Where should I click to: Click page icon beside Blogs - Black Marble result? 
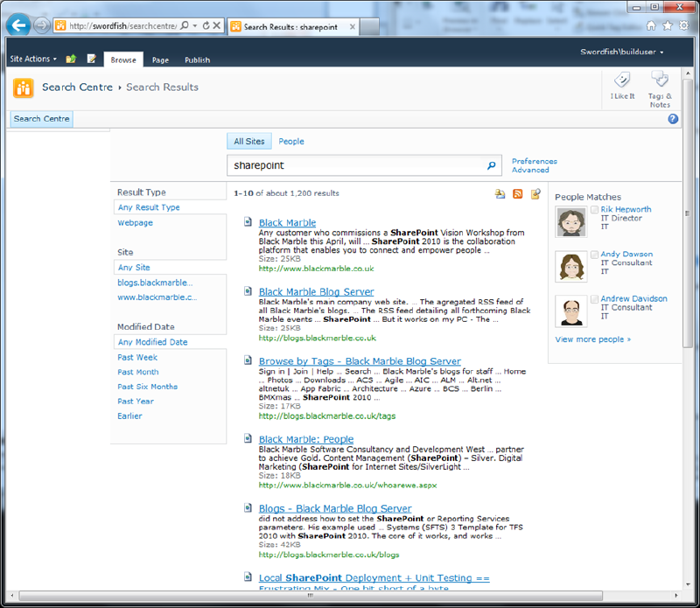tap(248, 507)
